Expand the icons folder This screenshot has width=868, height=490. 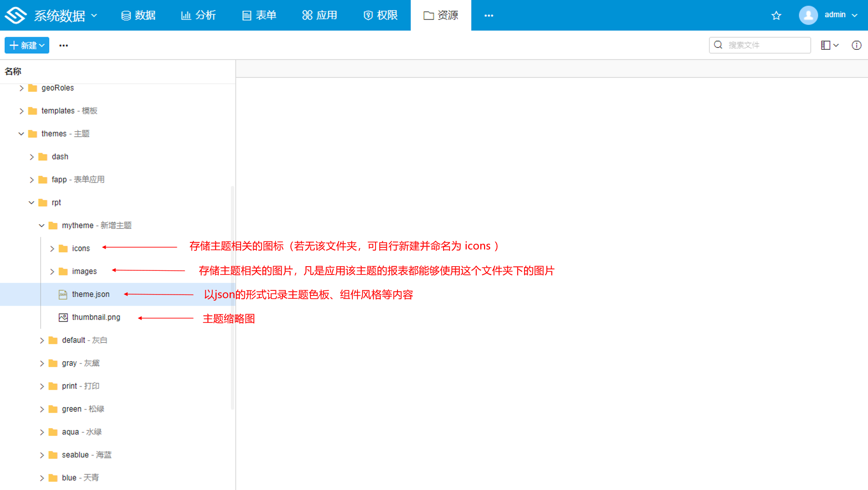pyautogui.click(x=52, y=248)
